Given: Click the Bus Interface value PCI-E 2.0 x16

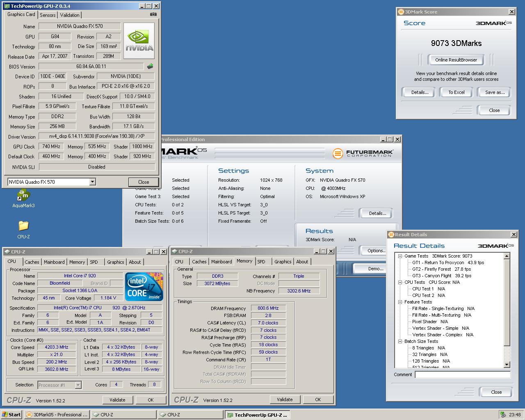Looking at the screenshot, I should click(126, 86).
